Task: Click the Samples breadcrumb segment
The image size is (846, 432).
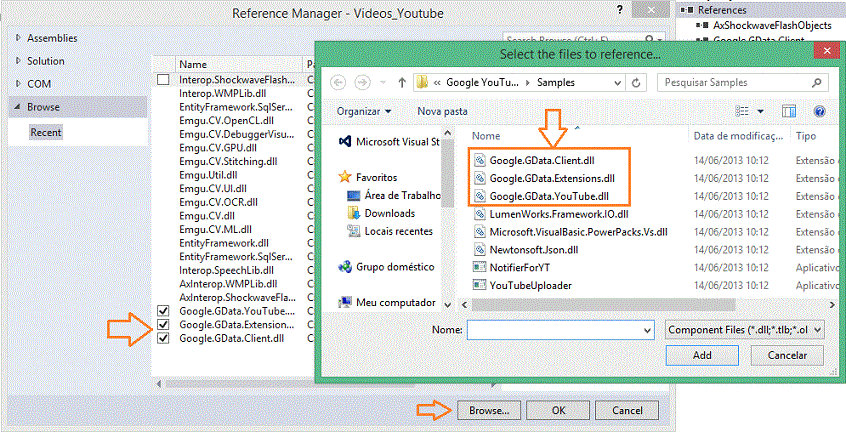Action: [556, 83]
